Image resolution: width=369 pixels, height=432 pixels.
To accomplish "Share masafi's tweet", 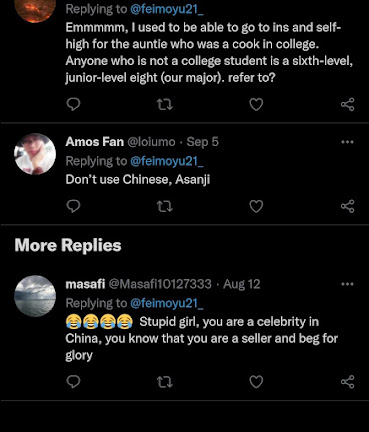I will pyautogui.click(x=347, y=382).
